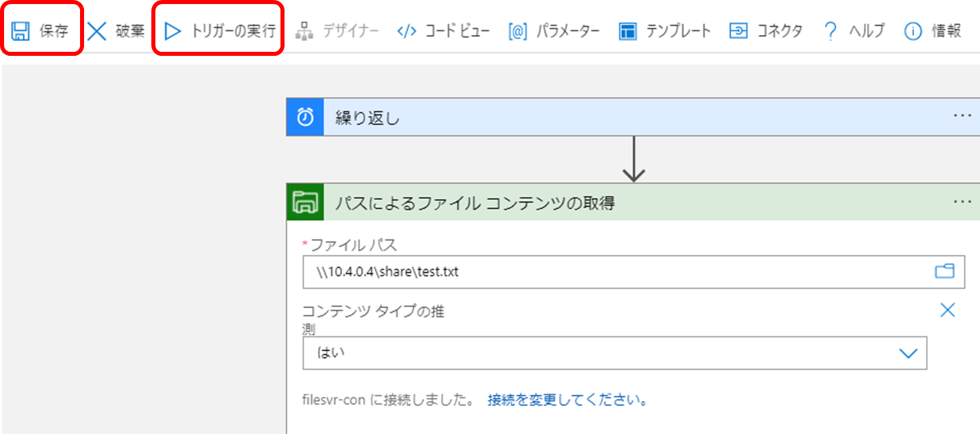Open ellipsis menu on 繰り返し step

(x=963, y=116)
